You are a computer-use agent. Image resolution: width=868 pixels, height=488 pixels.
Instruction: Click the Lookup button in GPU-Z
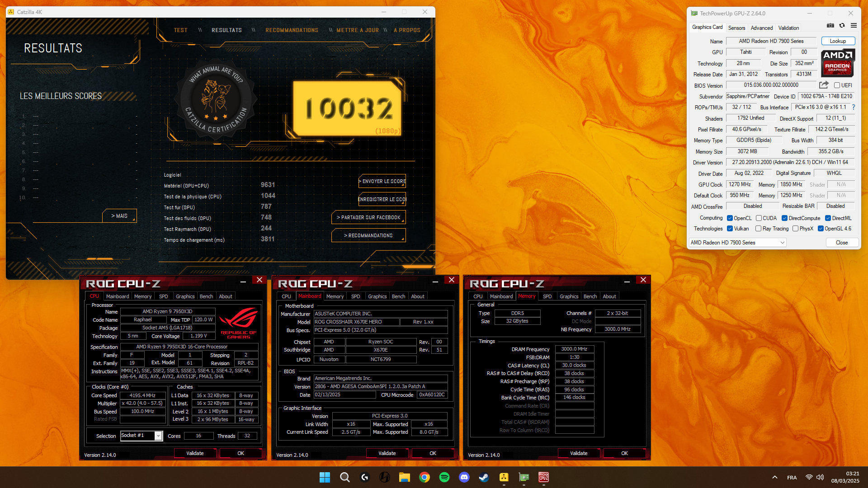838,41
